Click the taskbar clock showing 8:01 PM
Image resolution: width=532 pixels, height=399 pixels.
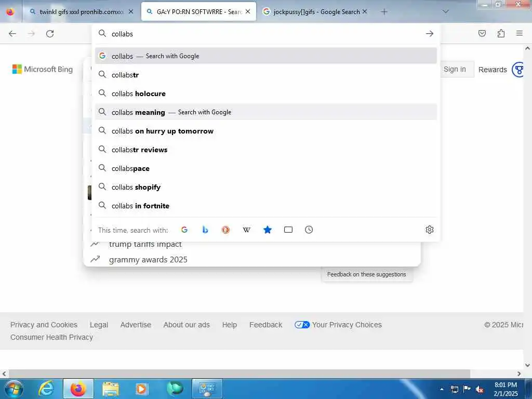pyautogui.click(x=506, y=389)
